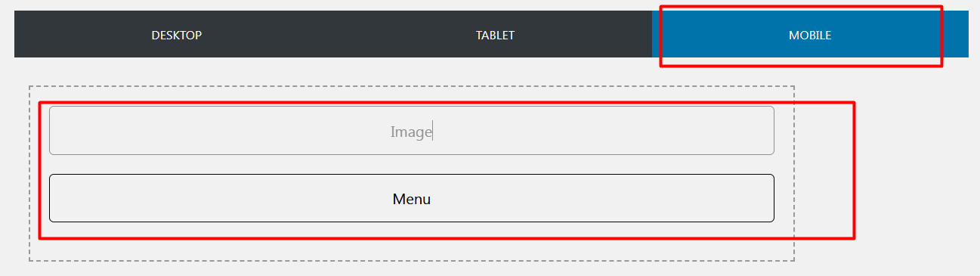Click the Image placeholder box
The width and height of the screenshot is (980, 276).
[x=412, y=131]
